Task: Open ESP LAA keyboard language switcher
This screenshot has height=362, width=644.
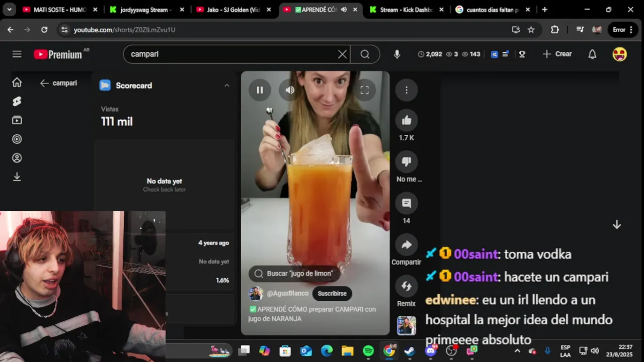Action: point(566,351)
